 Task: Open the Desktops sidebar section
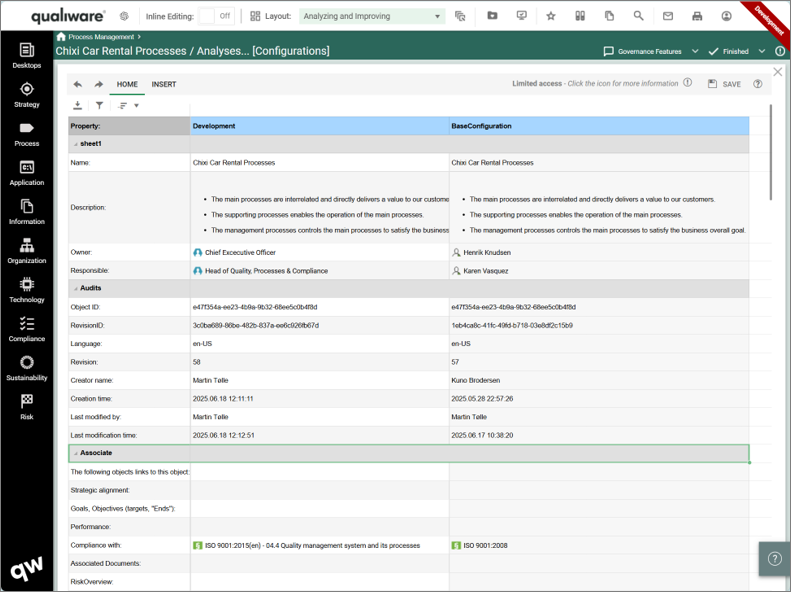27,55
